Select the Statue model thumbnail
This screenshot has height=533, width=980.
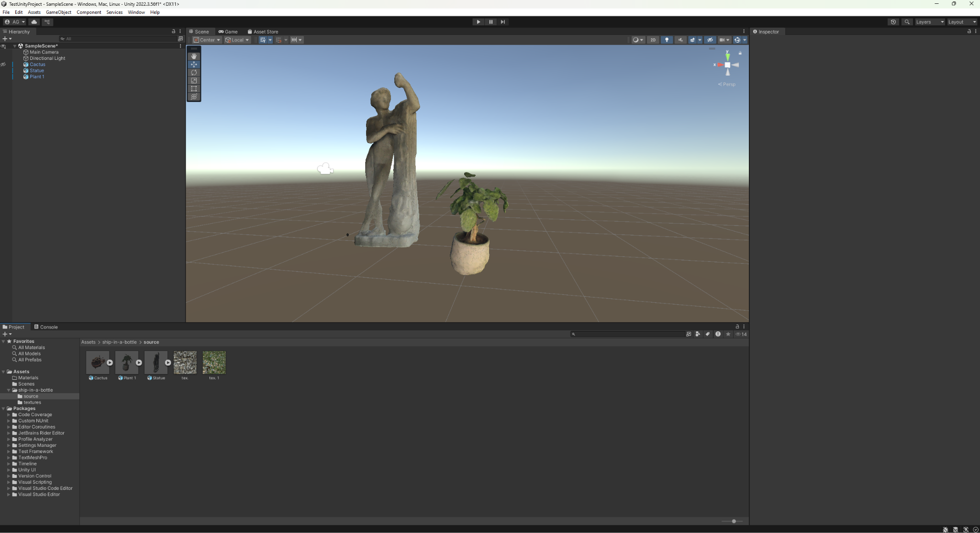(x=156, y=363)
